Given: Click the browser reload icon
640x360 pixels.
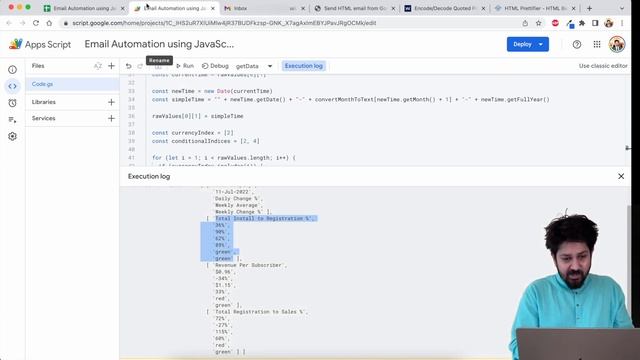Looking at the screenshot, I should [36, 23].
